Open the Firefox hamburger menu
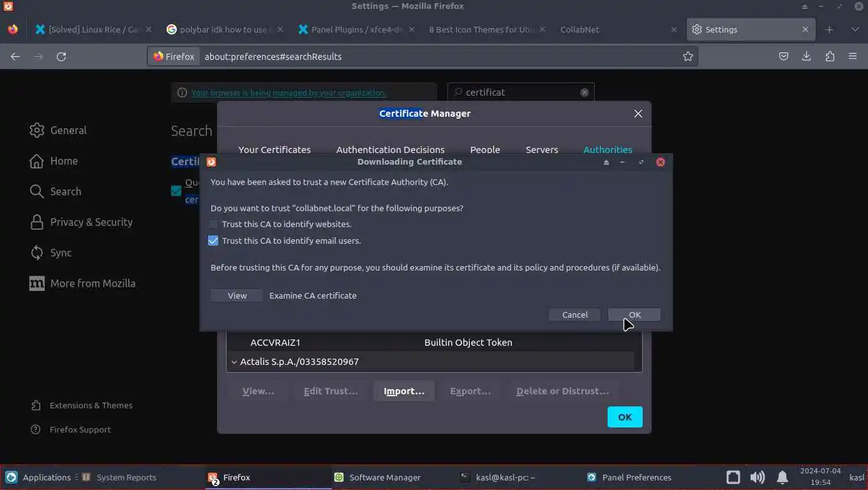Screen dimensions: 868x490 (x=853, y=56)
